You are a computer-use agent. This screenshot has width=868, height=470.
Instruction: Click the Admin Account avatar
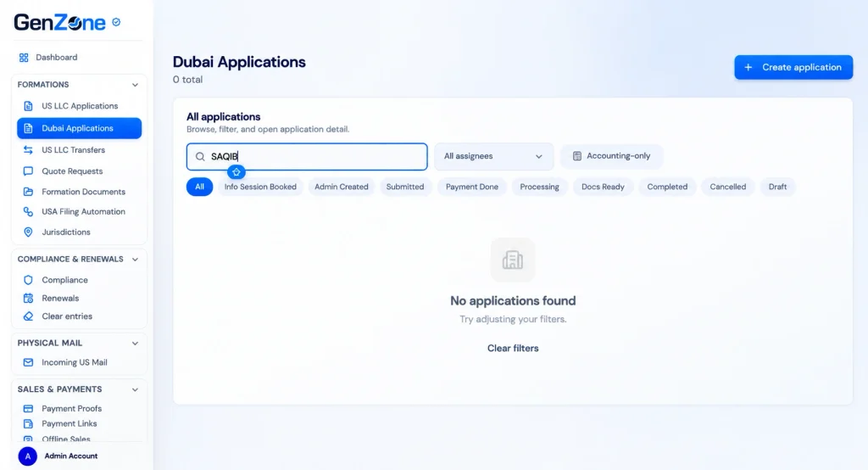click(x=28, y=456)
